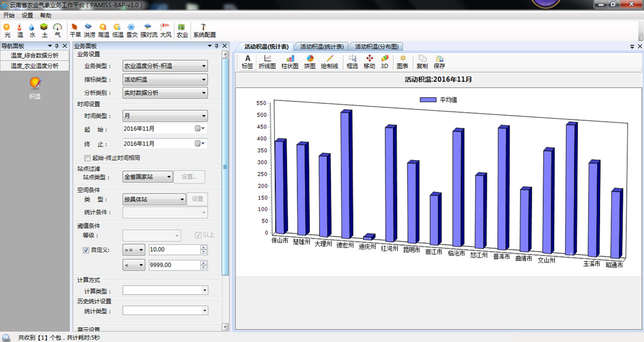Select the 水 (water) droplet icon
The image size is (644, 342).
coord(32,30)
